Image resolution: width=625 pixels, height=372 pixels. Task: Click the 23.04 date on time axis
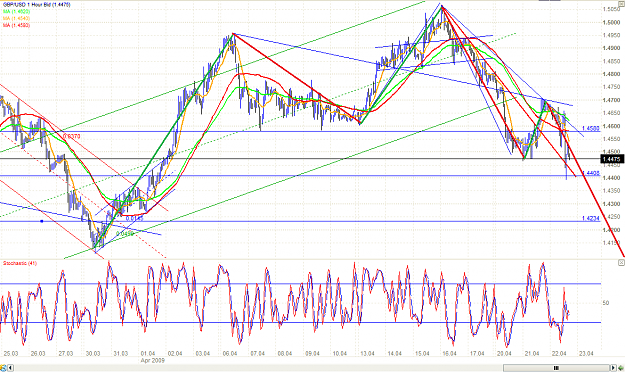tap(586, 353)
